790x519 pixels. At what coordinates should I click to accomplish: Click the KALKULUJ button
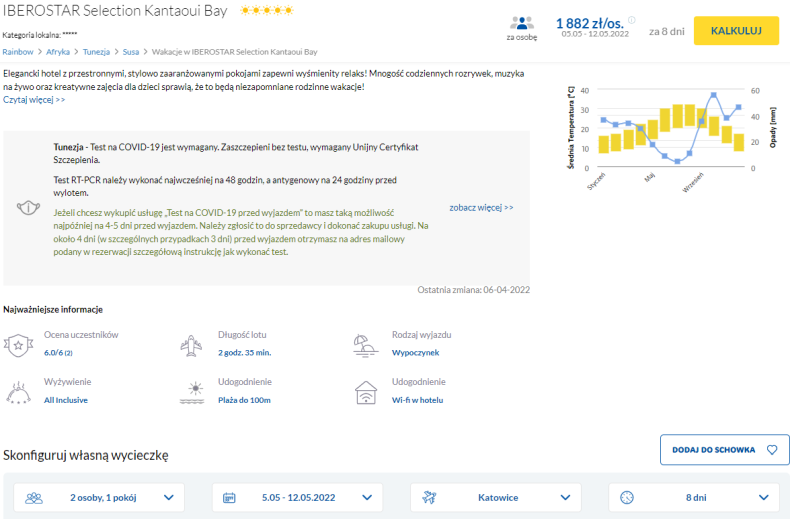[x=736, y=31]
